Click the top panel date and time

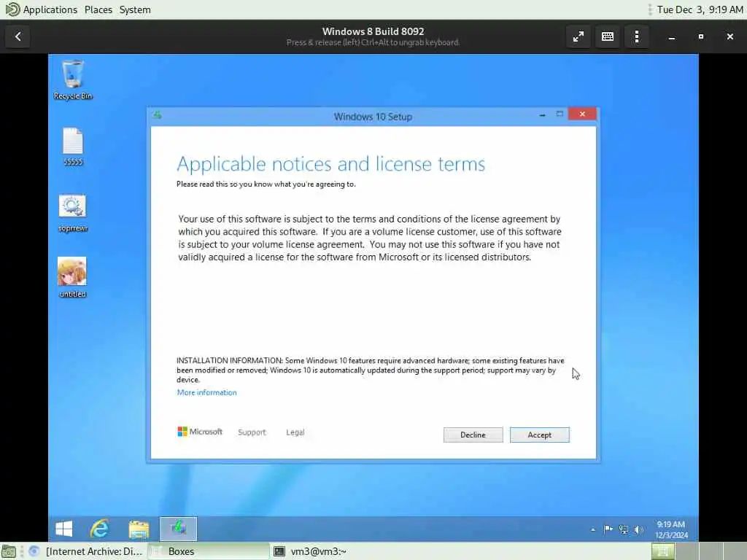pos(700,9)
